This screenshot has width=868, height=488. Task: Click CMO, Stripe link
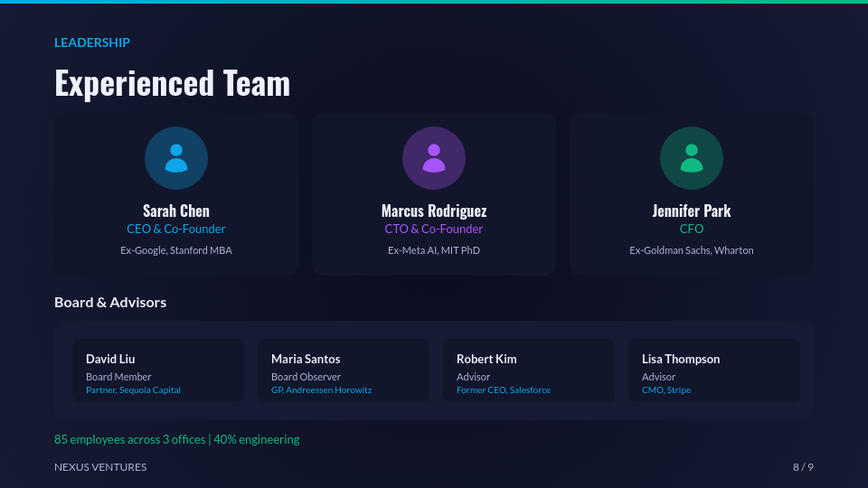tap(665, 390)
